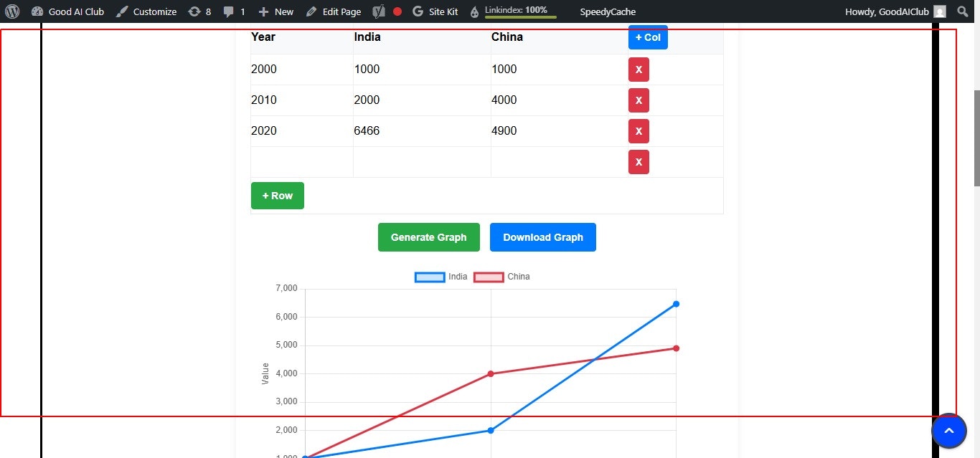Screen dimensions: 980x458
Task: Click the scroll-to-top arrow button
Action: point(948,431)
